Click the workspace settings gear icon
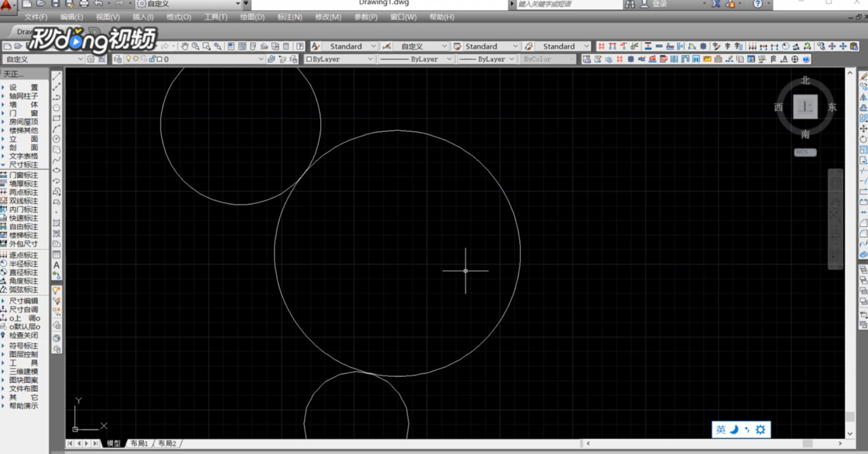 click(x=91, y=59)
